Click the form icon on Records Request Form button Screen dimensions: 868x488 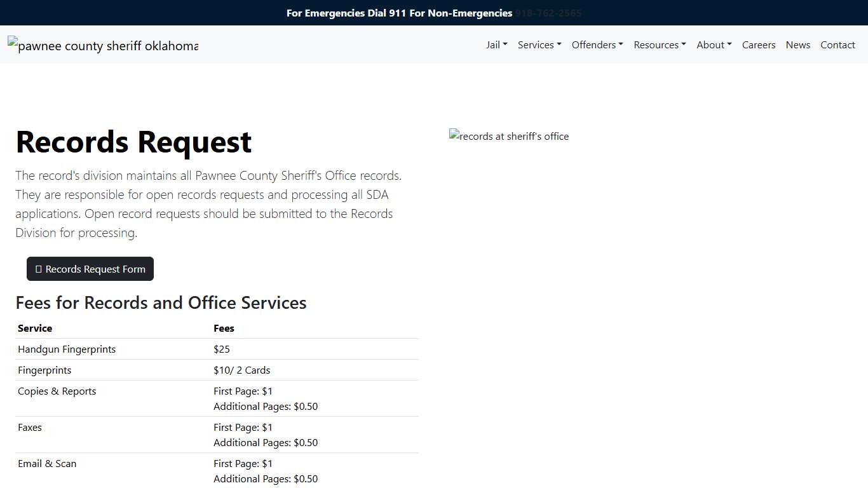(x=39, y=269)
